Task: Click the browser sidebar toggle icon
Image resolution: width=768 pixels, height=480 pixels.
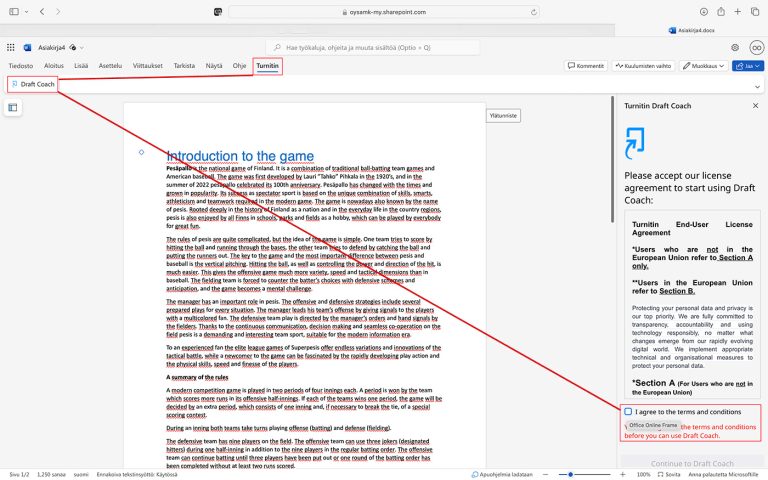Action: (x=16, y=11)
